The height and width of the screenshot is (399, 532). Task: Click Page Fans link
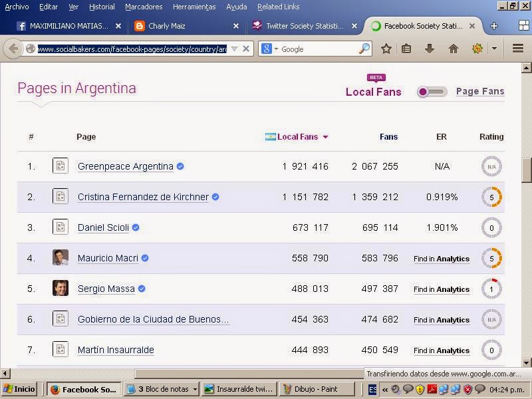coord(480,91)
